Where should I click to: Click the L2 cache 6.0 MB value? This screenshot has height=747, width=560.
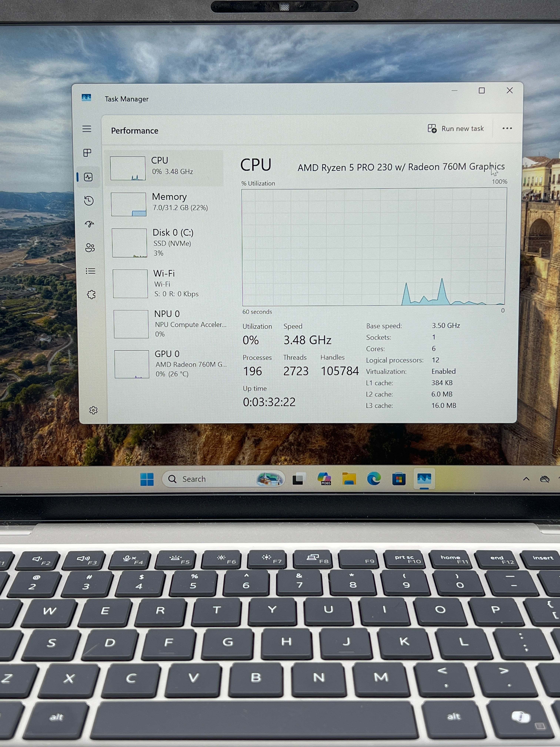click(x=442, y=394)
